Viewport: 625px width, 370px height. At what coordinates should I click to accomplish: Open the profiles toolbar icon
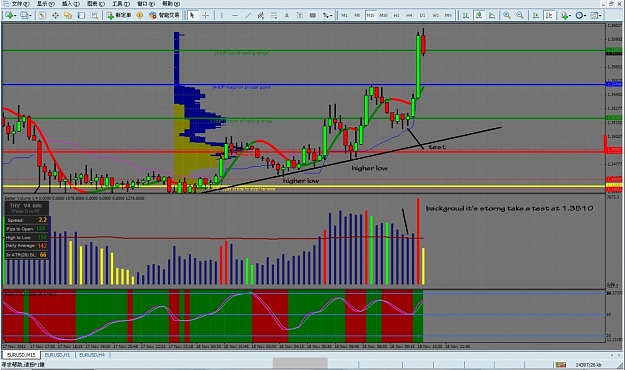click(24, 15)
